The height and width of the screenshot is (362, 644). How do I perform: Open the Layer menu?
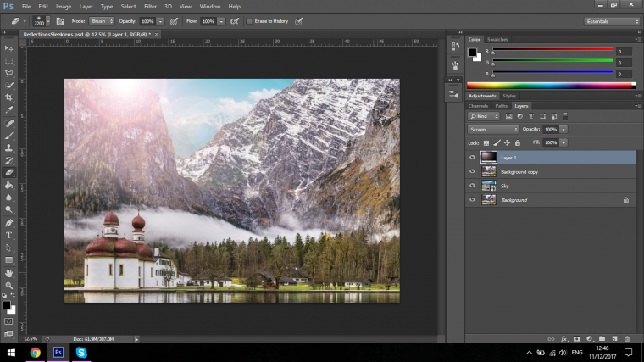click(86, 7)
